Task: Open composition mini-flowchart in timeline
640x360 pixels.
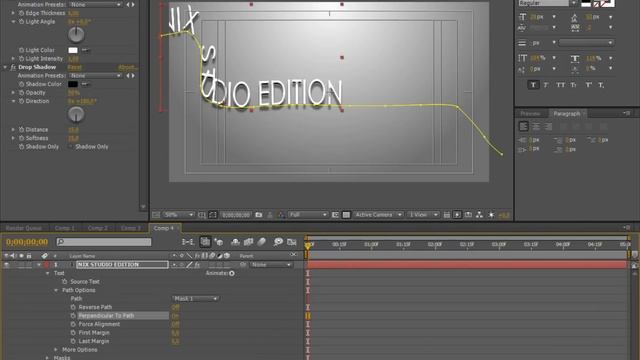Action: (187, 242)
